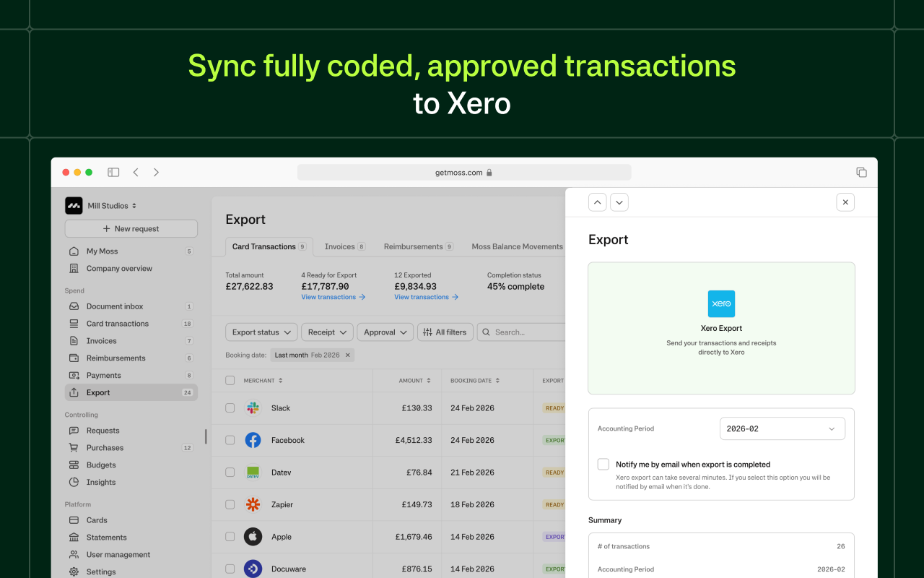
Task: View transactions ready for export
Action: (334, 297)
